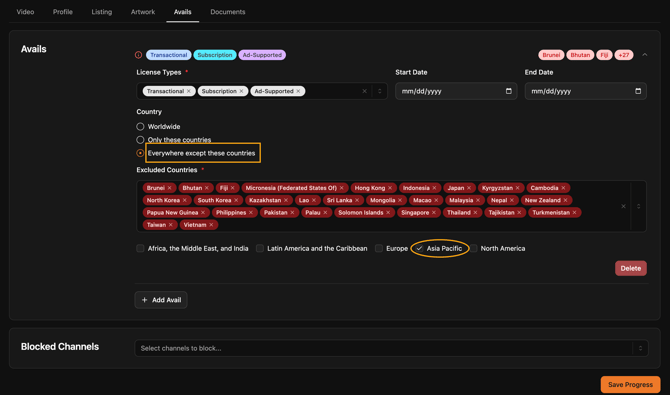The height and width of the screenshot is (395, 670).
Task: Remove Malaysia from excluded countries
Action: click(x=478, y=200)
